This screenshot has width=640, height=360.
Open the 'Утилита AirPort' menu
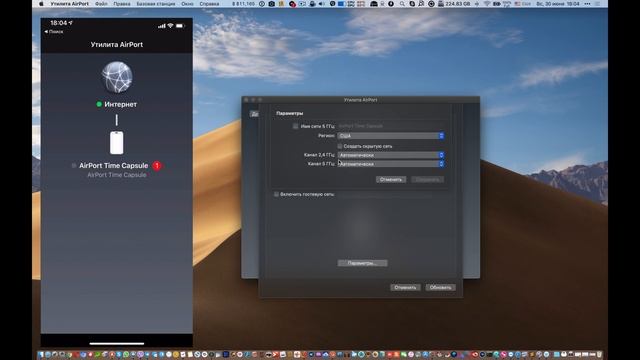click(69, 4)
